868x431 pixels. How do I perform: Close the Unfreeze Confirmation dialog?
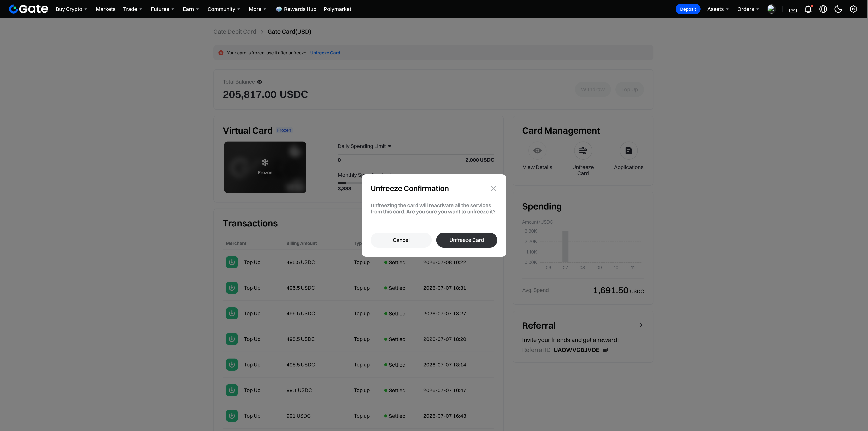tap(493, 189)
